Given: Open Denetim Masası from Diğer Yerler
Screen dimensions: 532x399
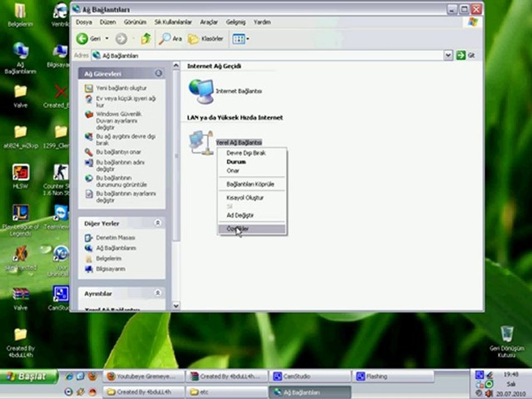Looking at the screenshot, I should click(x=115, y=238).
